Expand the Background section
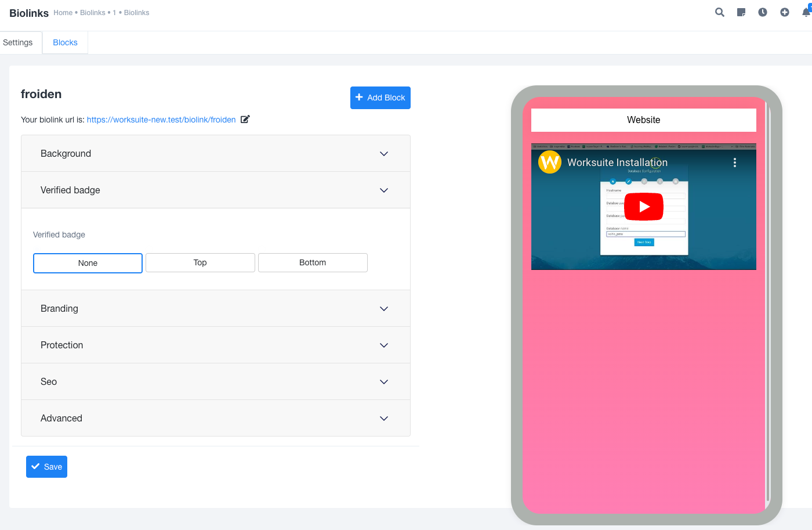812x530 pixels. [x=216, y=153]
